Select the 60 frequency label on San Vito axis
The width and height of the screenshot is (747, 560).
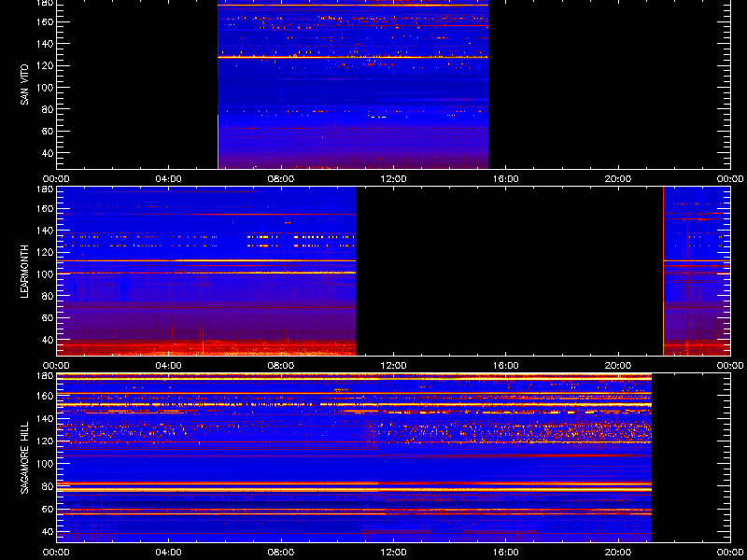[x=49, y=131]
